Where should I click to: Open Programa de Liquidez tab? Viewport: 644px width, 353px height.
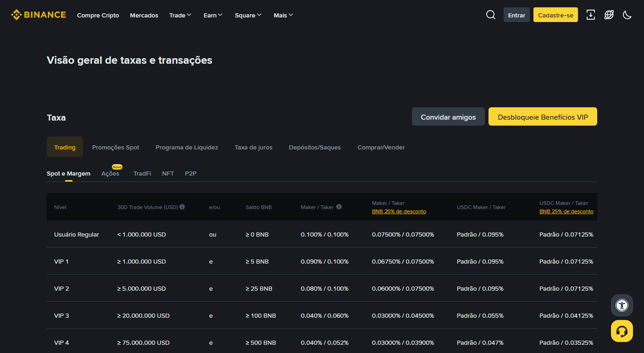point(187,147)
